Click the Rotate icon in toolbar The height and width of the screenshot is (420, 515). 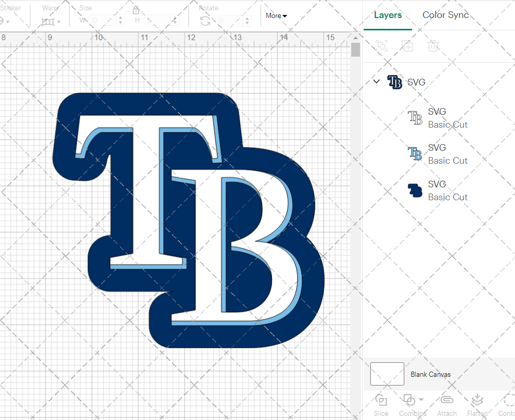coord(205,21)
